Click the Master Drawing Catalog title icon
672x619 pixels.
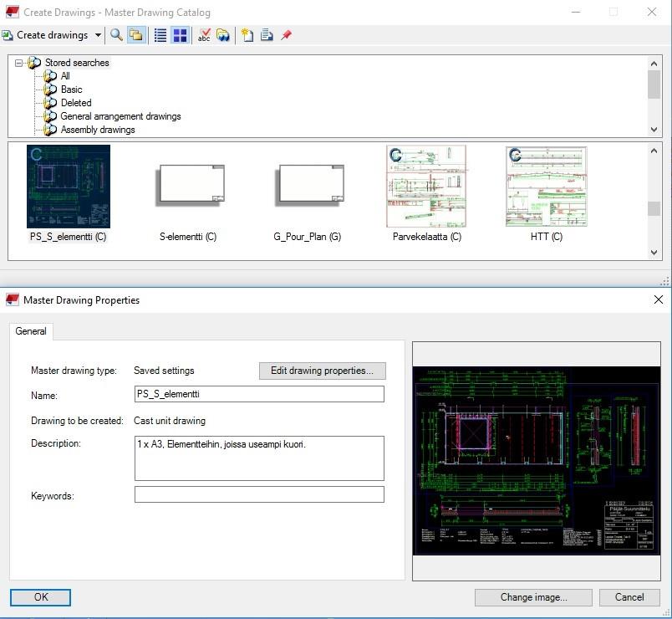pyautogui.click(x=13, y=12)
